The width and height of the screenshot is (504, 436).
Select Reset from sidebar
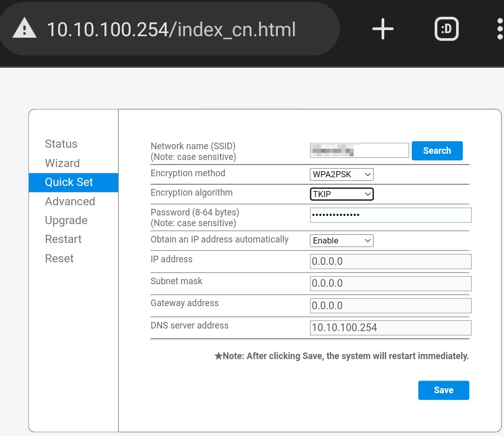59,258
